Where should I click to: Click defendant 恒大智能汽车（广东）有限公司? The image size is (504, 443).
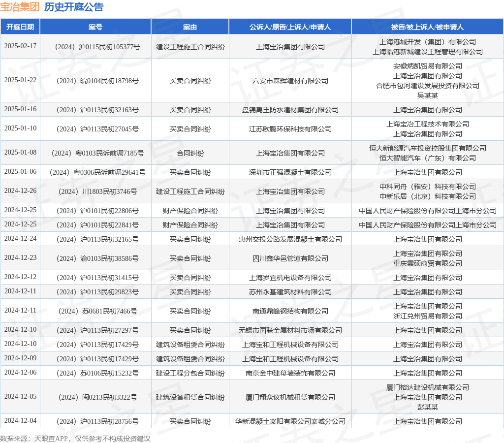pos(428,158)
